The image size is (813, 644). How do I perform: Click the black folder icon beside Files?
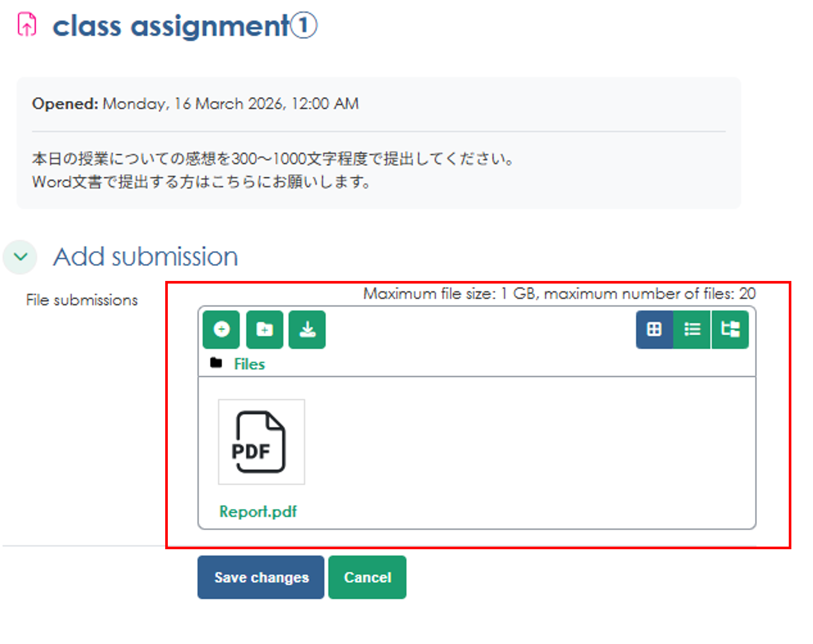pos(216,363)
